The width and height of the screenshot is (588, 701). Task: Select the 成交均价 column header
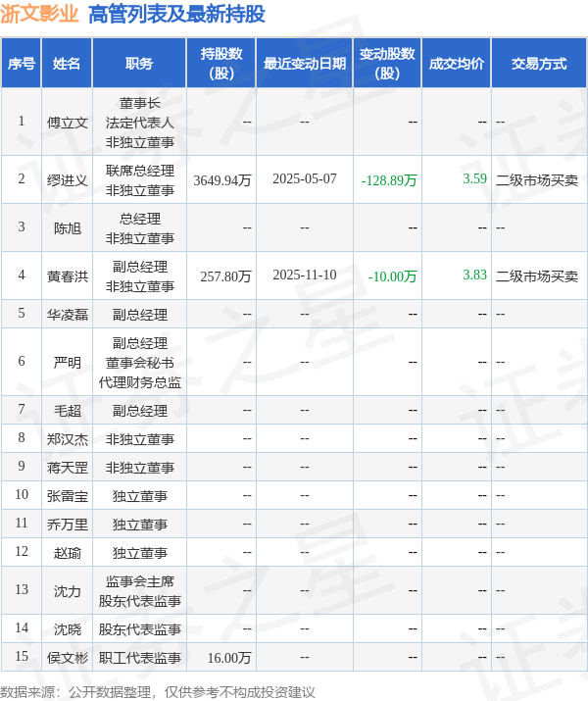(457, 63)
